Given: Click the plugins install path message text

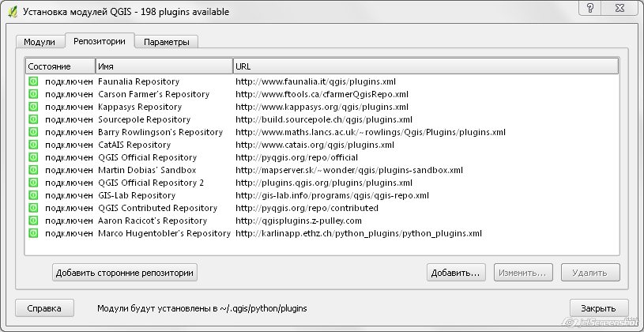Looking at the screenshot, I should point(202,308).
